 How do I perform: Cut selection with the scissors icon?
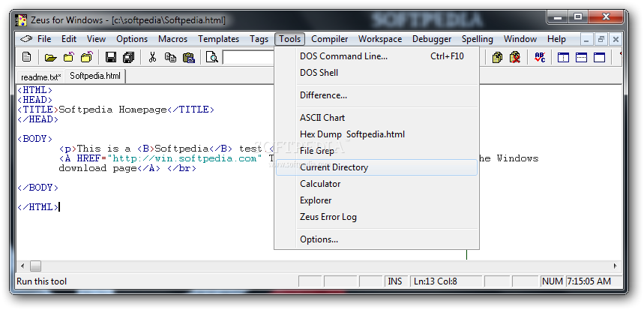click(152, 57)
